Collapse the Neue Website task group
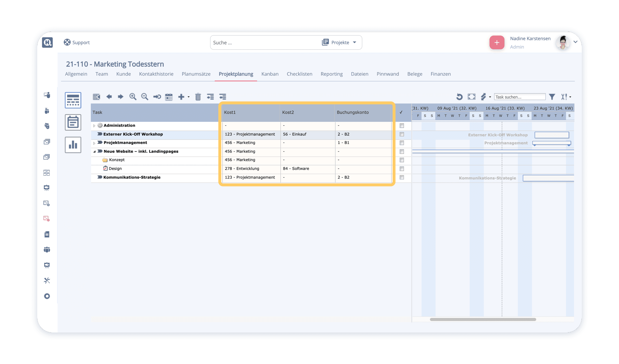619x364 pixels. click(x=94, y=152)
